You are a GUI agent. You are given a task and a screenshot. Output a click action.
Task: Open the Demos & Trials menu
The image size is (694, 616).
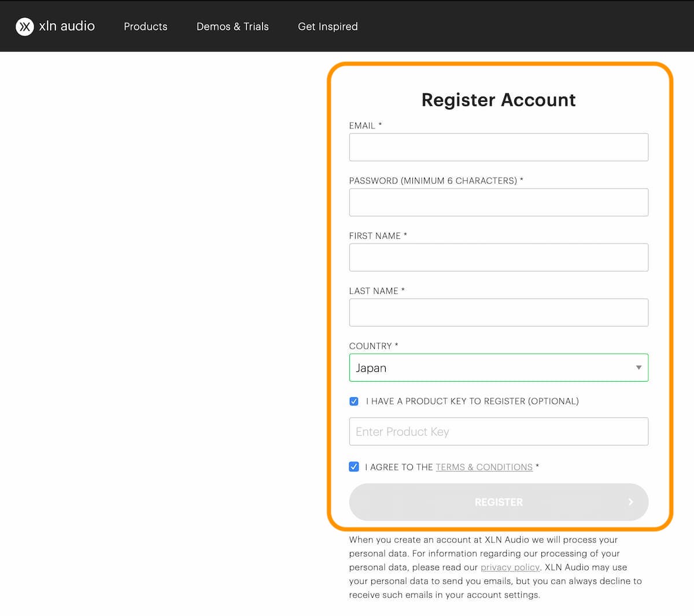[x=232, y=27]
